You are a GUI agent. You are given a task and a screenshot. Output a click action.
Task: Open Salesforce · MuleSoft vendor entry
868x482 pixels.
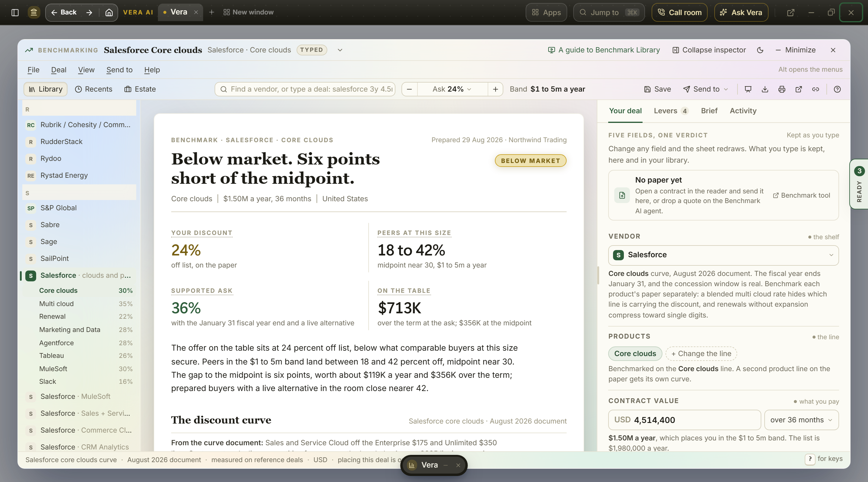(x=79, y=397)
